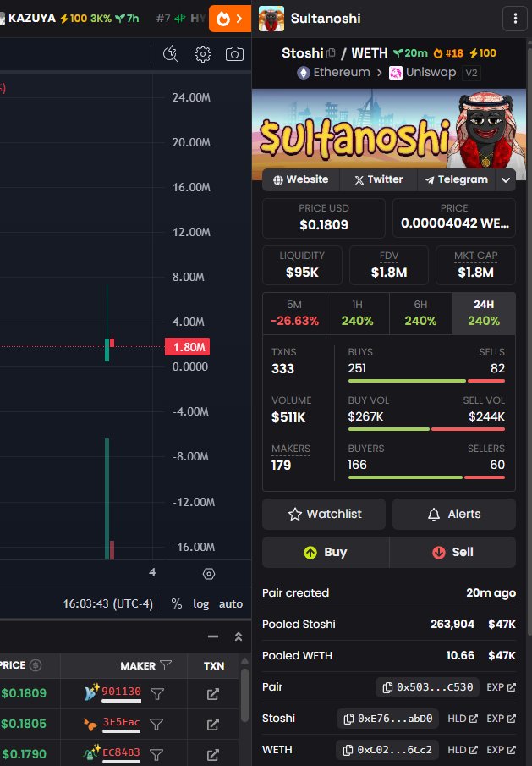This screenshot has height=766, width=532.
Task: Take a chart snapshot with the camera icon
Action: pos(234,54)
